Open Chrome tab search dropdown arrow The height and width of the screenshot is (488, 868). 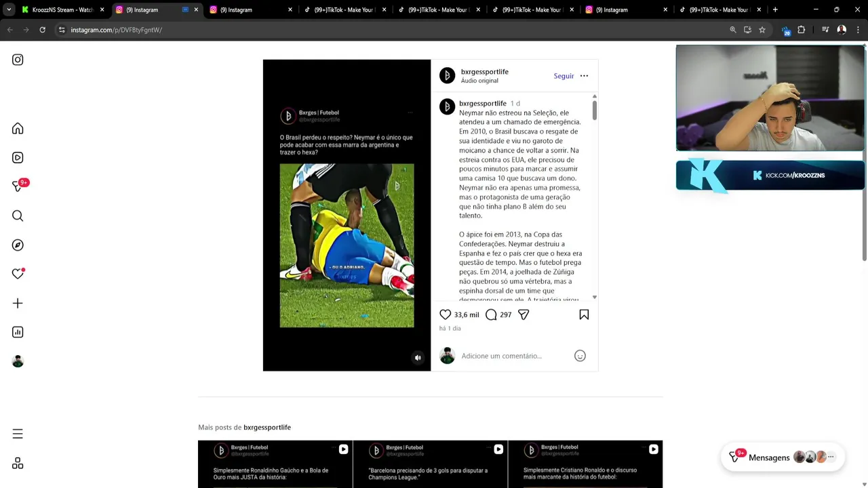point(9,9)
